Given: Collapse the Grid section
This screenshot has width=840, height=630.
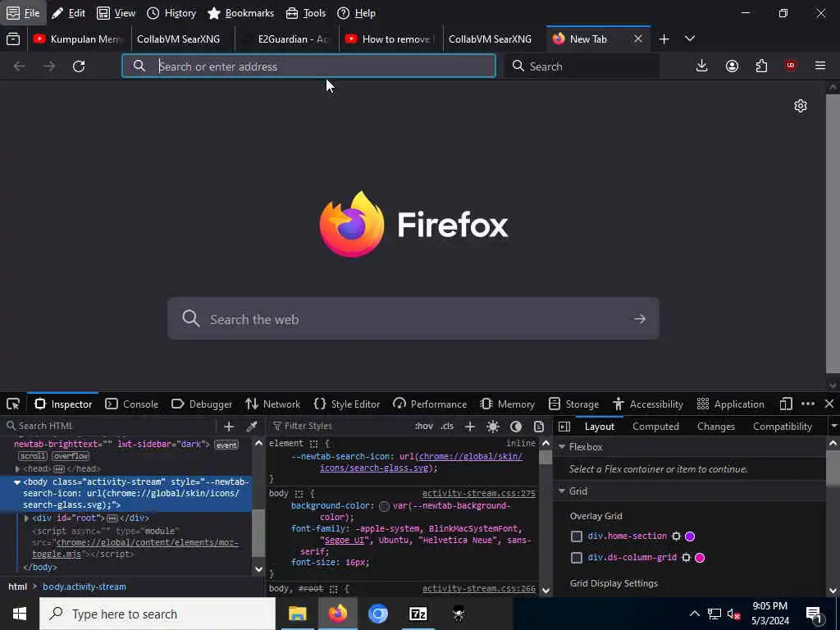Looking at the screenshot, I should [562, 491].
